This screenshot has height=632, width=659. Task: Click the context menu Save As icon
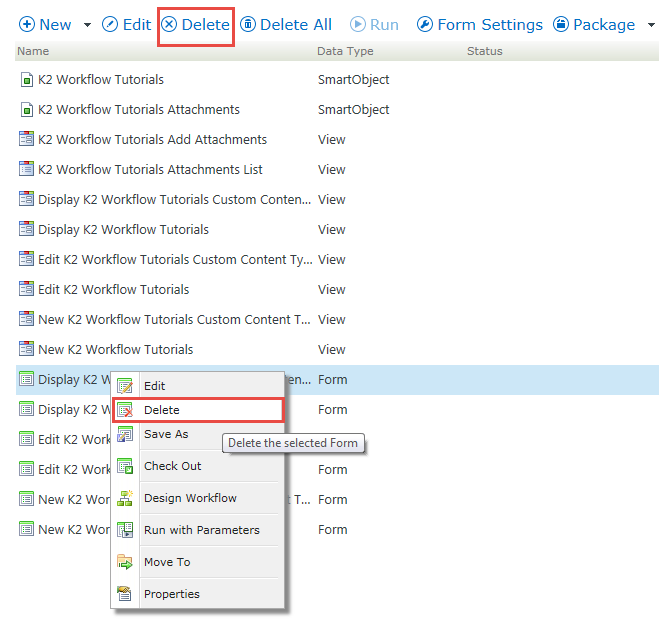pyautogui.click(x=125, y=434)
